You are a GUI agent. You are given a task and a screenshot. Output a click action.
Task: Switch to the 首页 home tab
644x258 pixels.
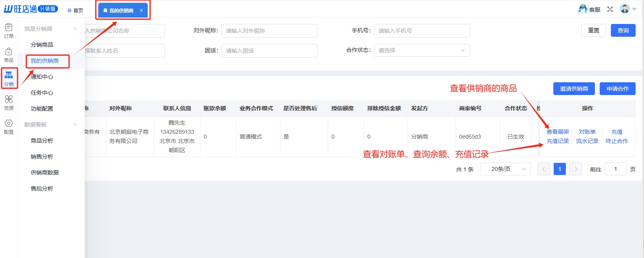(75, 10)
